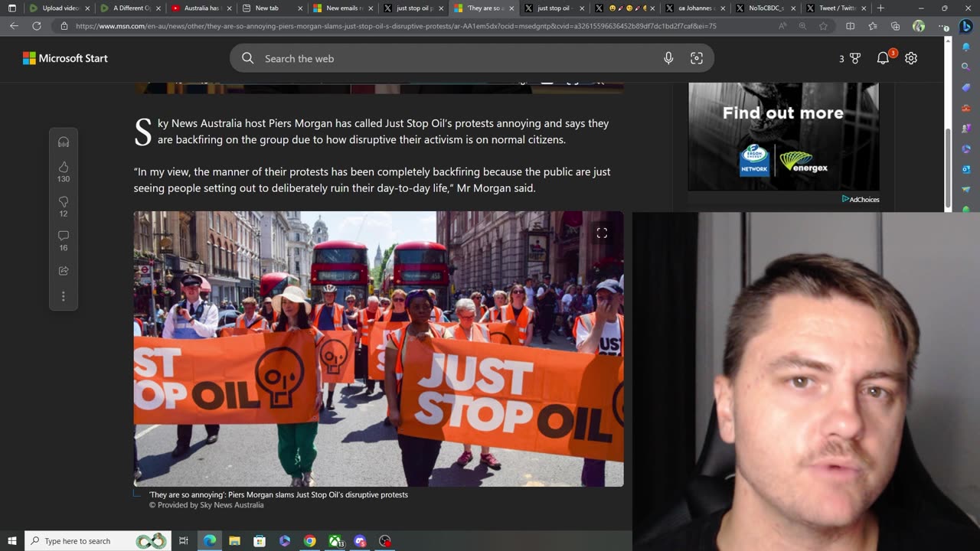Viewport: 980px width, 551px height.
Task: Click the zoom magnifier in address bar
Action: pos(802,25)
